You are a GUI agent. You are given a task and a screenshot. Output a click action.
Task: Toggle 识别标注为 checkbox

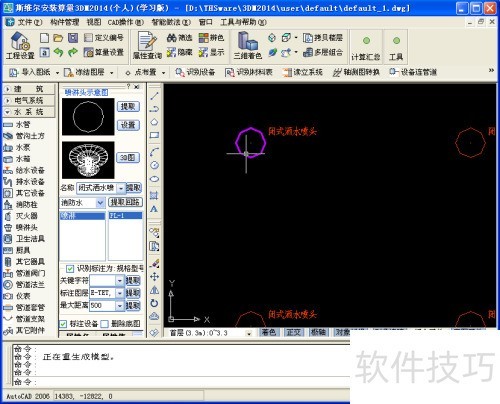click(x=70, y=268)
